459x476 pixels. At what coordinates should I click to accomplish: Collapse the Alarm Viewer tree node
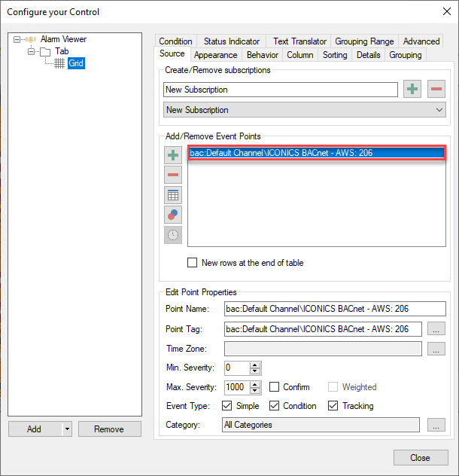click(x=17, y=39)
